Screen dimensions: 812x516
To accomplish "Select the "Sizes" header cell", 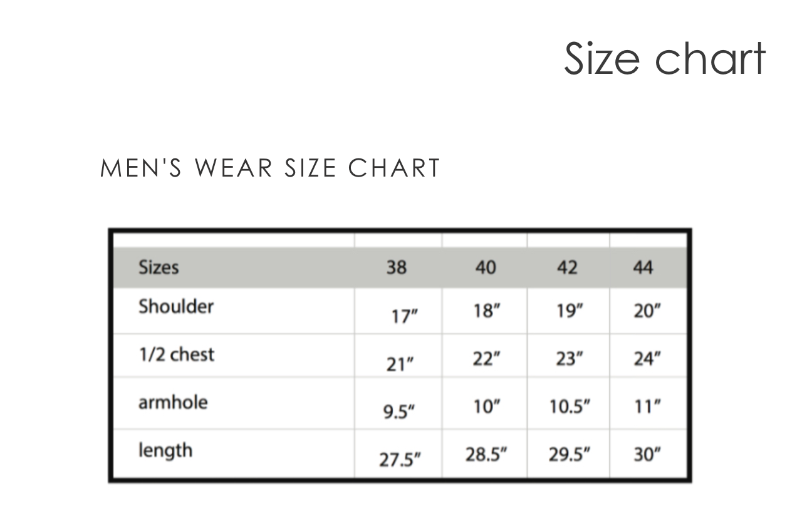I will pyautogui.click(x=159, y=267).
